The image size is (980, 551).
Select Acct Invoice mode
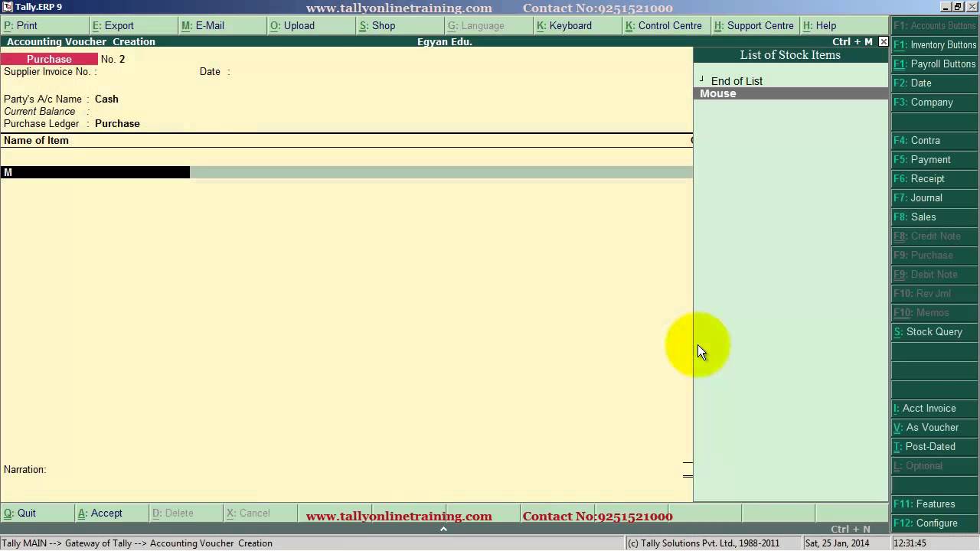[935, 408]
